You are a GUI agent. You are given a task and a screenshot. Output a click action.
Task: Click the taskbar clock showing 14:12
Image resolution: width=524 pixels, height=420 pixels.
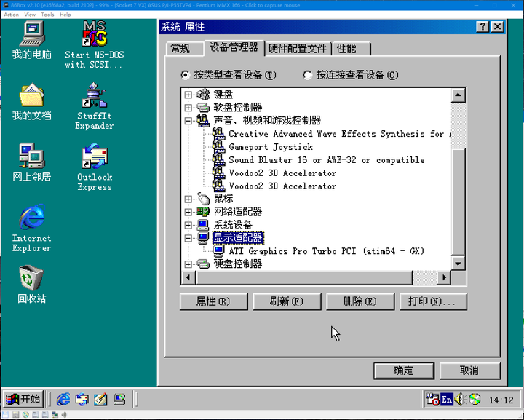[x=501, y=400]
